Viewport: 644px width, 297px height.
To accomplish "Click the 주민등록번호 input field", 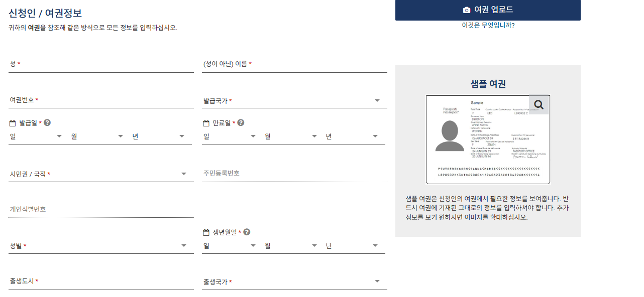I will [295, 173].
